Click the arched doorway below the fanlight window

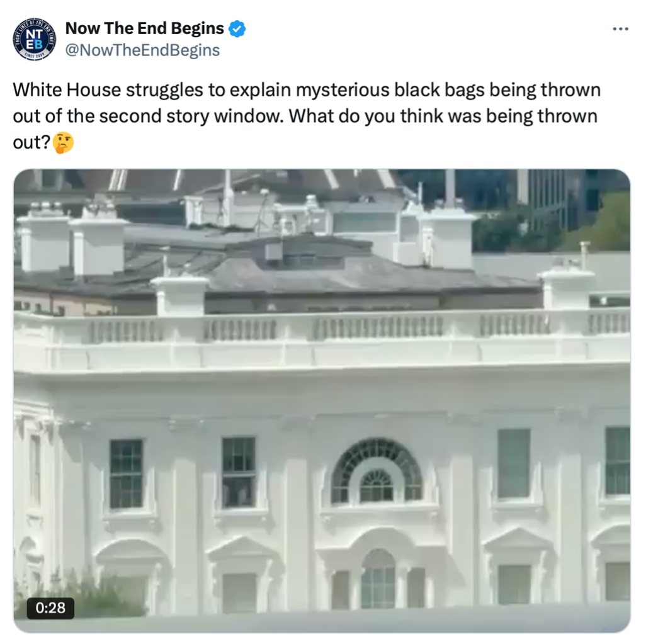pos(378,579)
